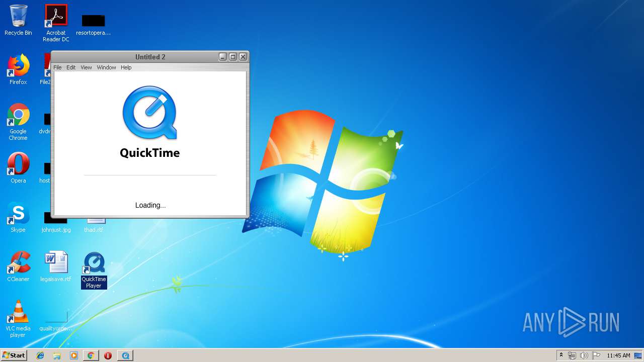Open the Windows Start menu

(14, 355)
